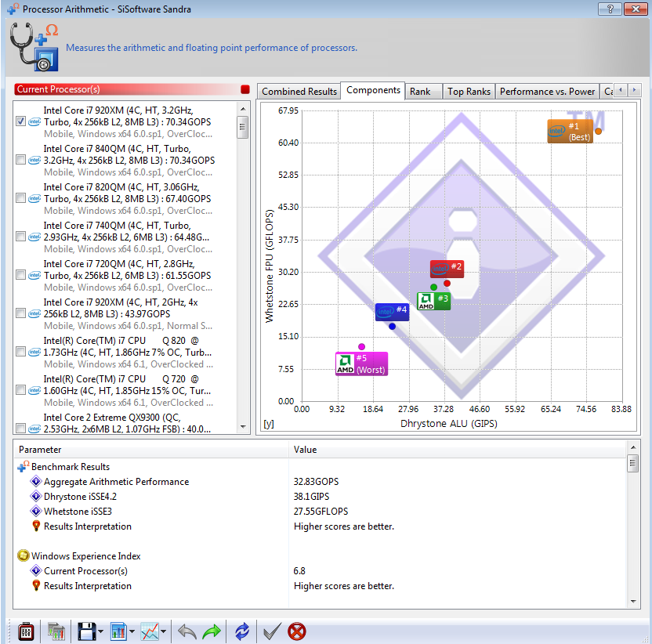Click the compare results chart icon
This screenshot has height=644, width=652.
(x=56, y=631)
